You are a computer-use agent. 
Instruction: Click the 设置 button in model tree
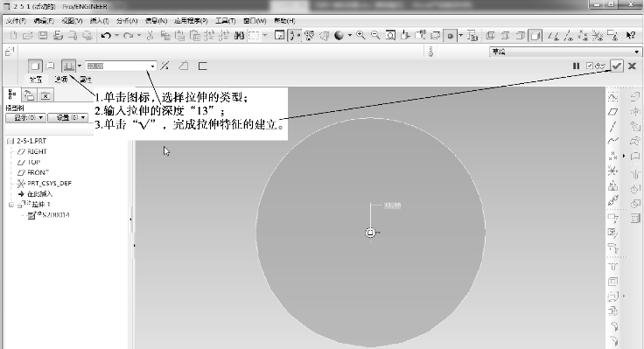click(67, 118)
